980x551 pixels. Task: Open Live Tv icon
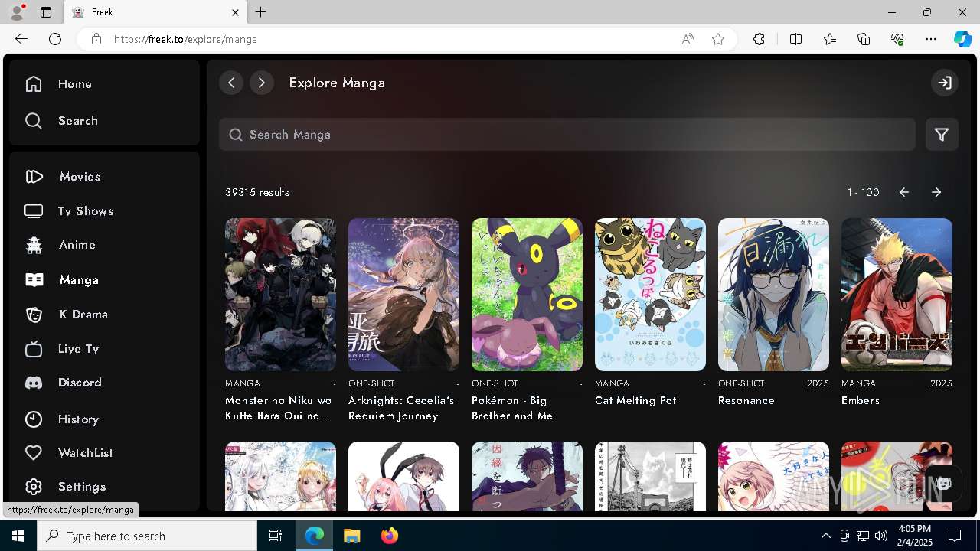(34, 349)
